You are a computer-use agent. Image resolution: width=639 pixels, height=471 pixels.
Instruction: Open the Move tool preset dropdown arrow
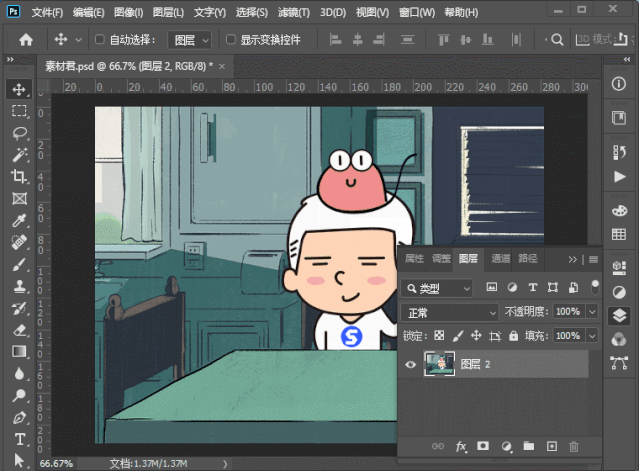[79, 40]
